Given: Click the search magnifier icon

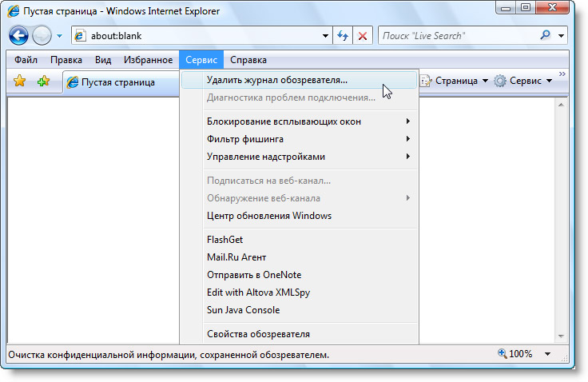Looking at the screenshot, I should tap(545, 36).
